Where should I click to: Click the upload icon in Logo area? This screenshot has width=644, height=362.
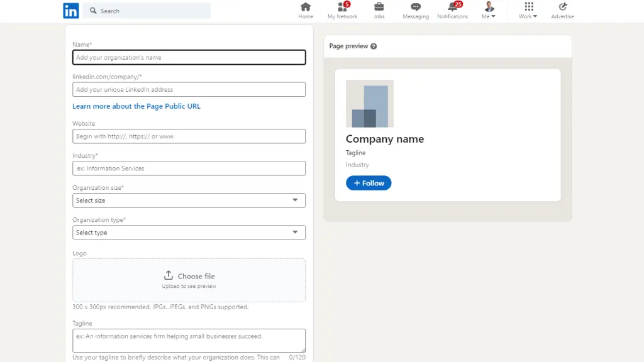point(169,275)
